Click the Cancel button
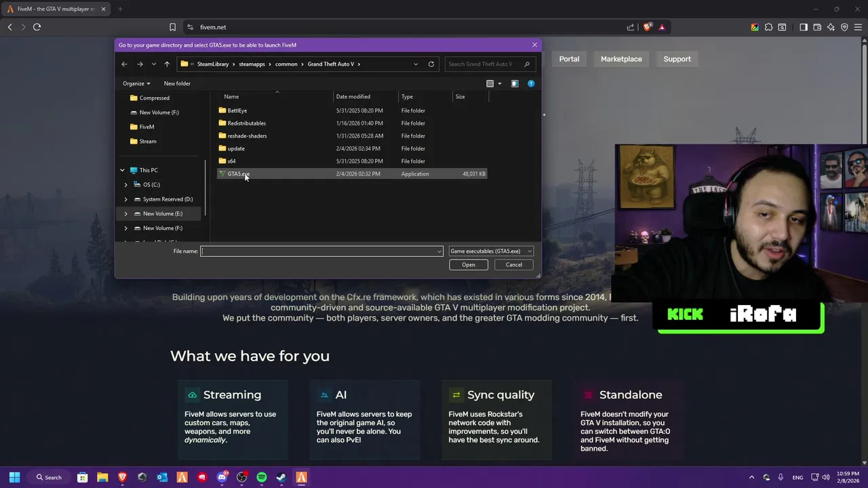The image size is (868, 488). (x=514, y=264)
